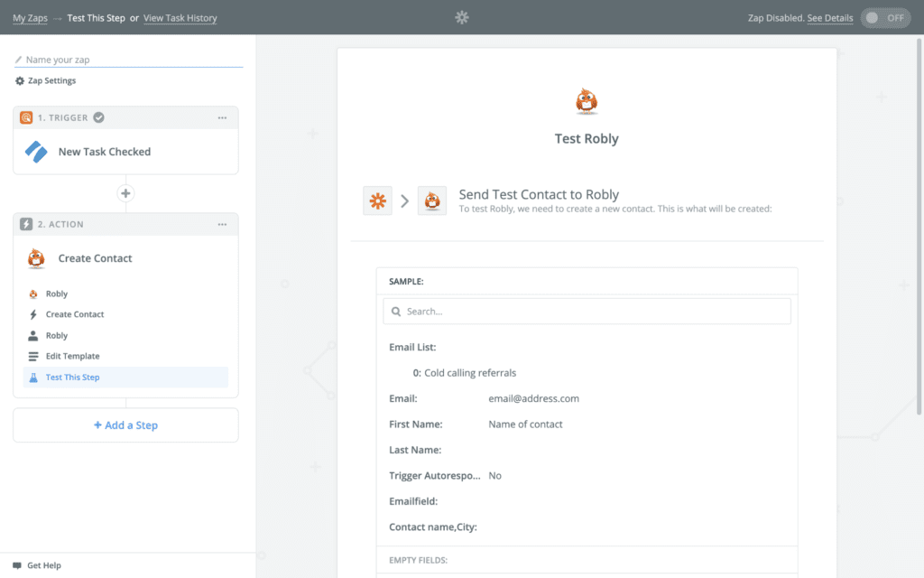Click the 'Contact name,City:' label

coord(433,527)
